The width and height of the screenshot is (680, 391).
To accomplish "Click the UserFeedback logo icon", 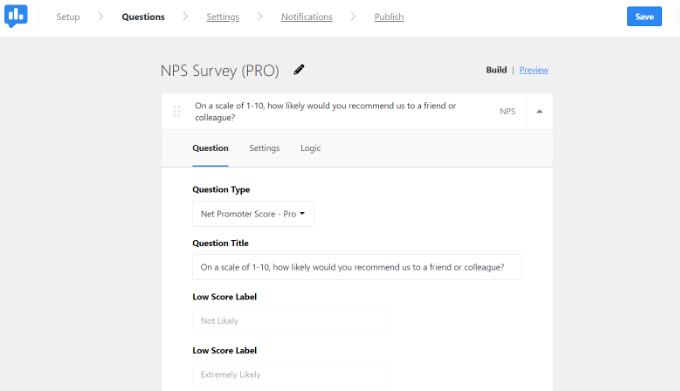I will click(x=16, y=16).
